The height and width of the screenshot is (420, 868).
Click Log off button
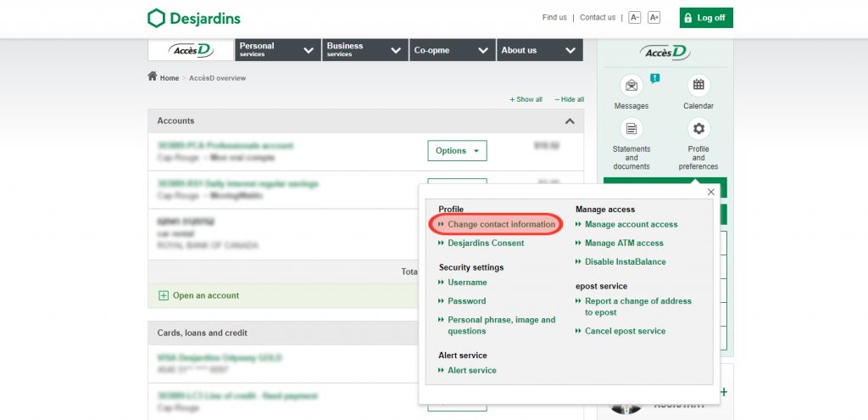point(706,18)
